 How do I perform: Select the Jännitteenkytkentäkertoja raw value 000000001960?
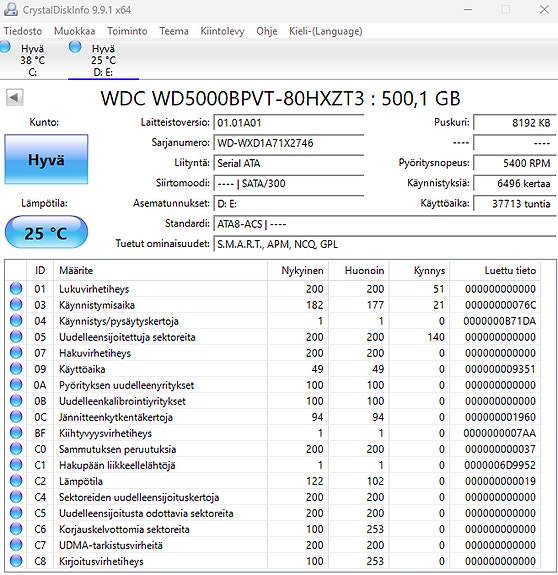500,417
